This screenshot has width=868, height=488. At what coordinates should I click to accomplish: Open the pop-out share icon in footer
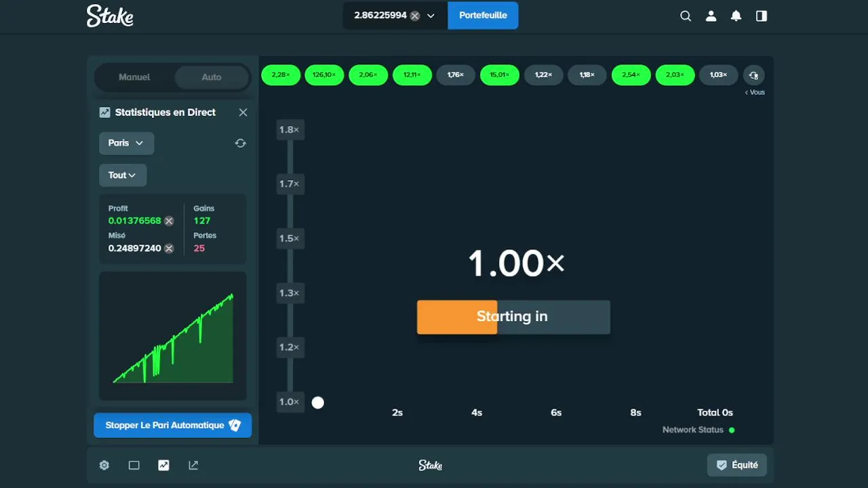pyautogui.click(x=193, y=465)
